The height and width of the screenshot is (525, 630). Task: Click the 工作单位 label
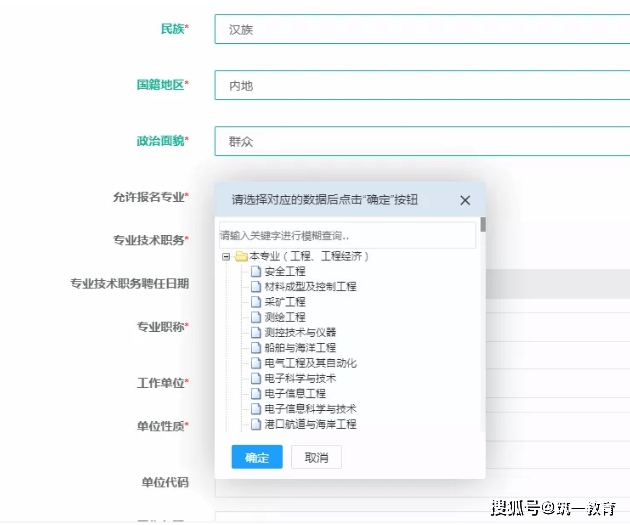(163, 383)
